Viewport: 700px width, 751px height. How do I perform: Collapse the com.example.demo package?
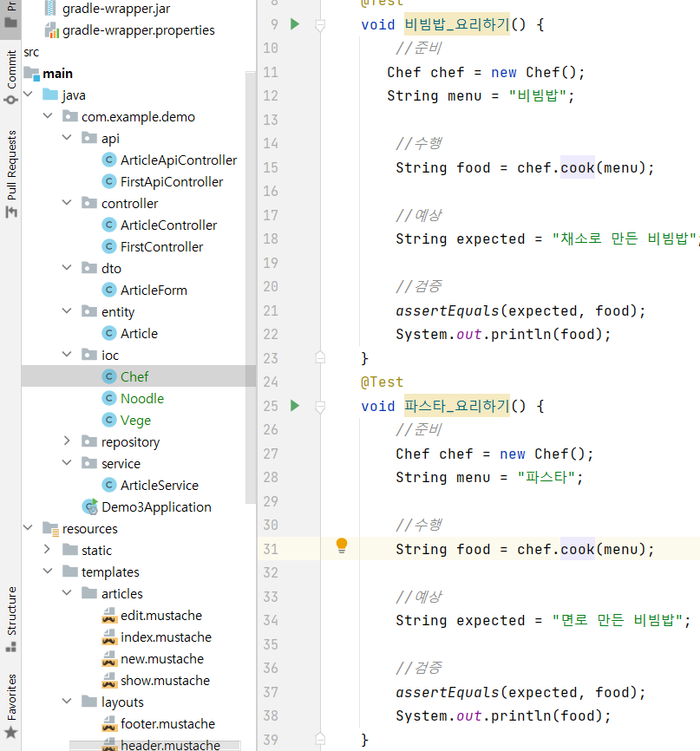48,116
